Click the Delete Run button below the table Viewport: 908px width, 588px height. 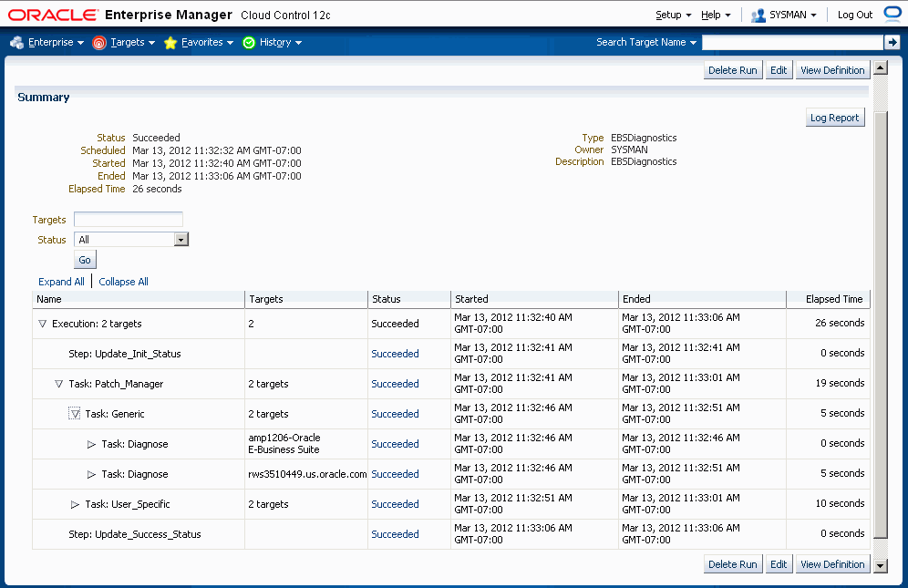tap(733, 564)
